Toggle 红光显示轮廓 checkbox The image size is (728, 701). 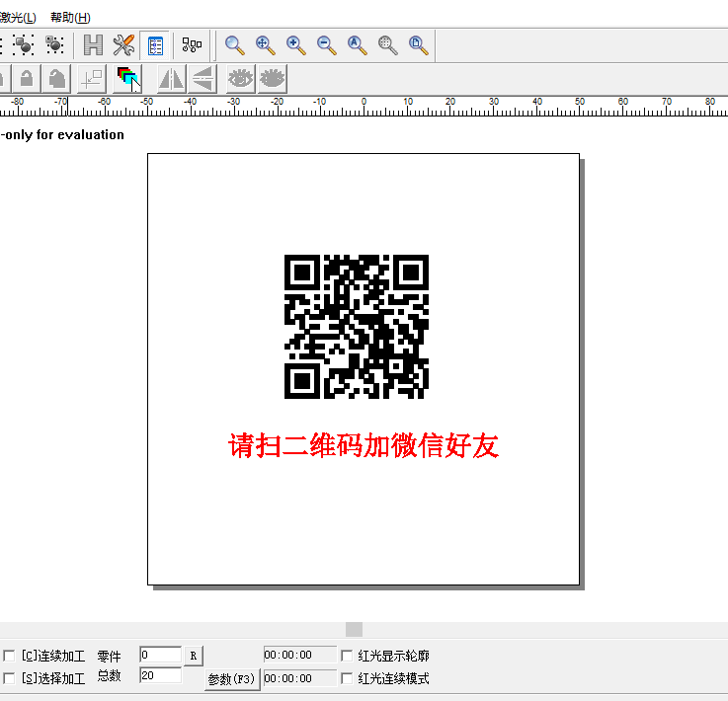(347, 656)
